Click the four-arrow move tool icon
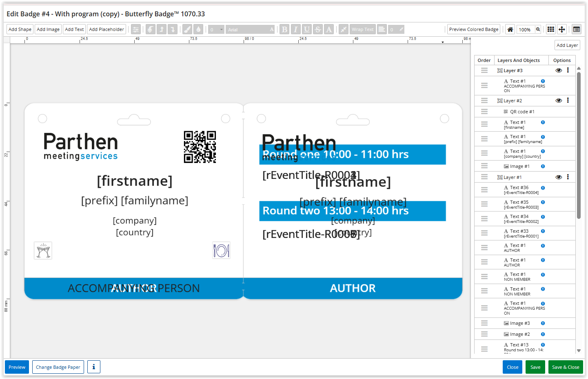This screenshot has width=588, height=379. tap(562, 29)
